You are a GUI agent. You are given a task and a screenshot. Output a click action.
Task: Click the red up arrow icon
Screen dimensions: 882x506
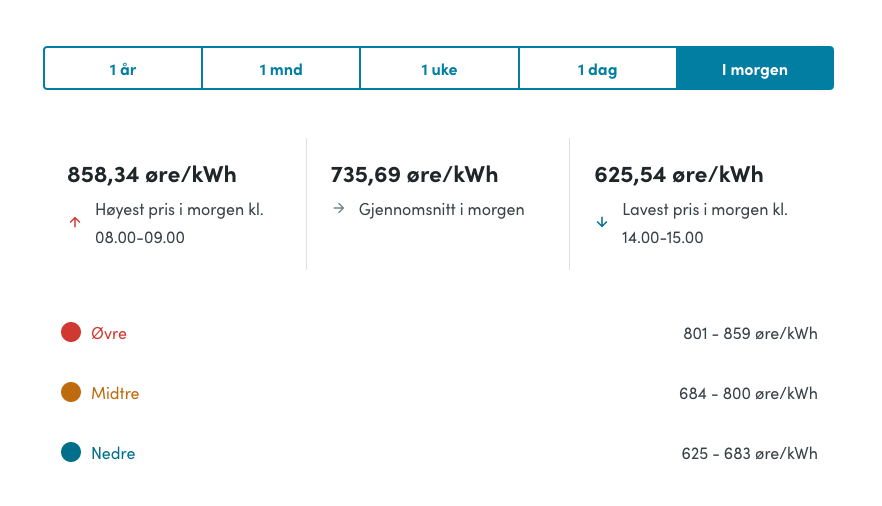(75, 223)
